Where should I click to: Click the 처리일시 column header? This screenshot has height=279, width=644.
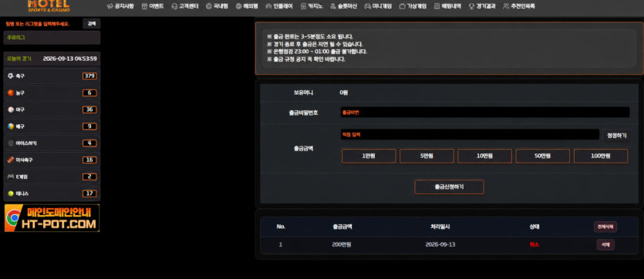point(440,227)
